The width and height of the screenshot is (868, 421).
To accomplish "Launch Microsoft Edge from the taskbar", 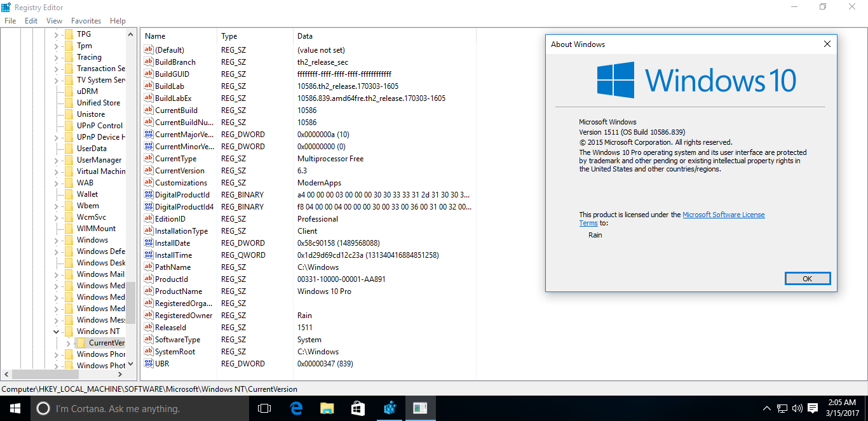I will (295, 408).
